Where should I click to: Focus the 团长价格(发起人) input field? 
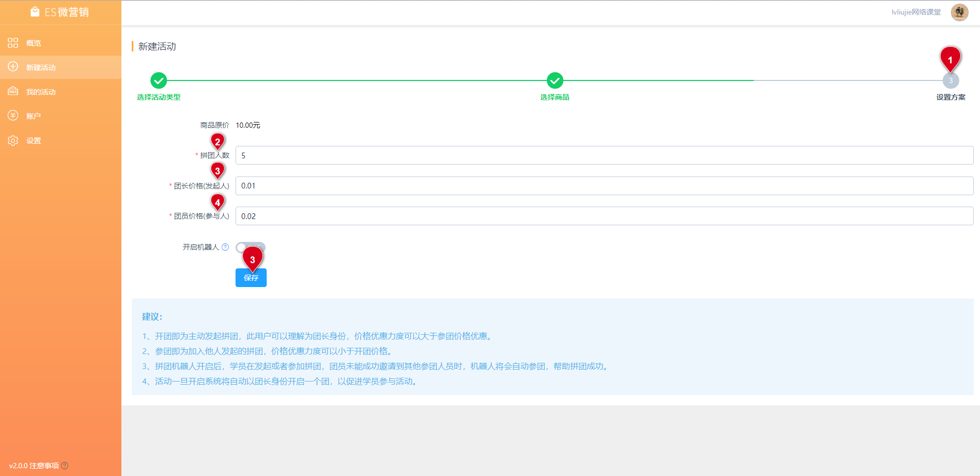[604, 186]
